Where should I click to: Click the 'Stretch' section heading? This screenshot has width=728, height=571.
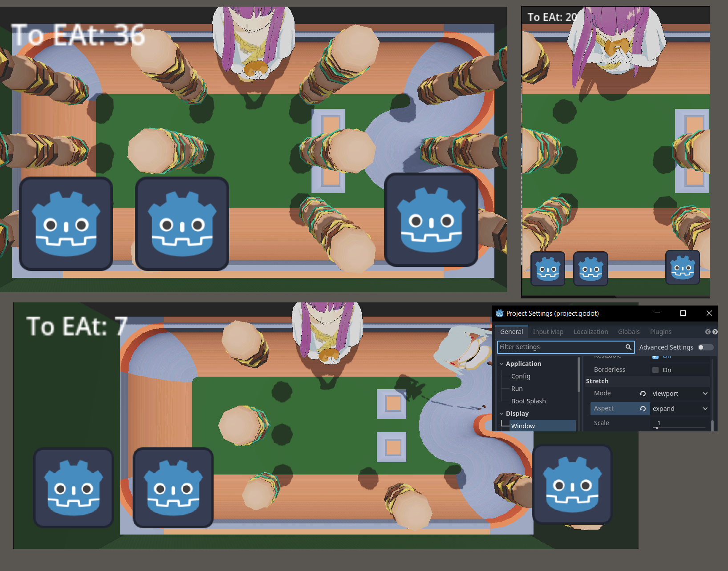pos(597,381)
